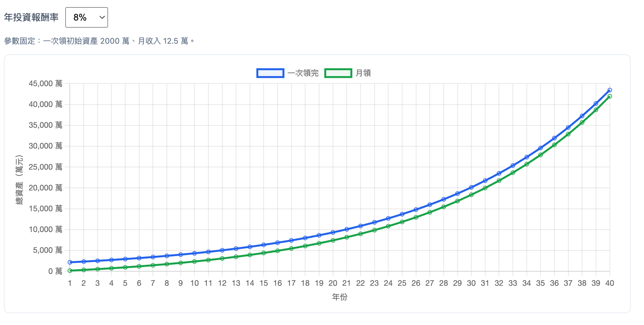This screenshot has width=644, height=325.
Task: Click the 年份 x-axis title
Action: click(340, 297)
